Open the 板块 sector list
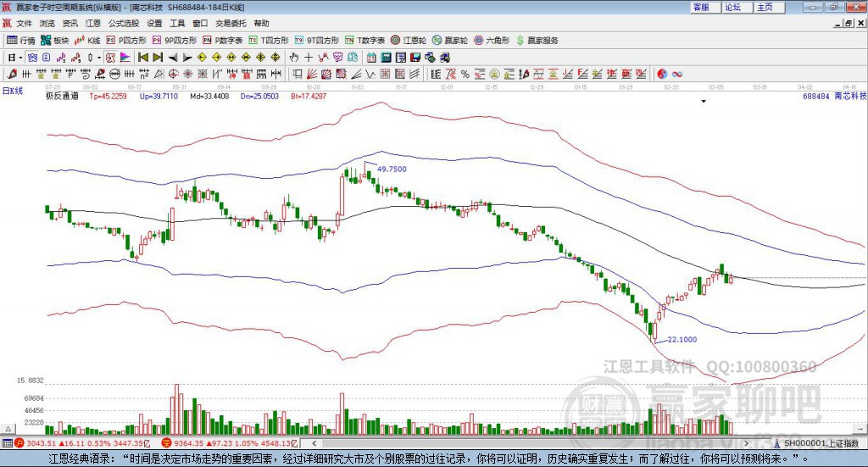 55,41
